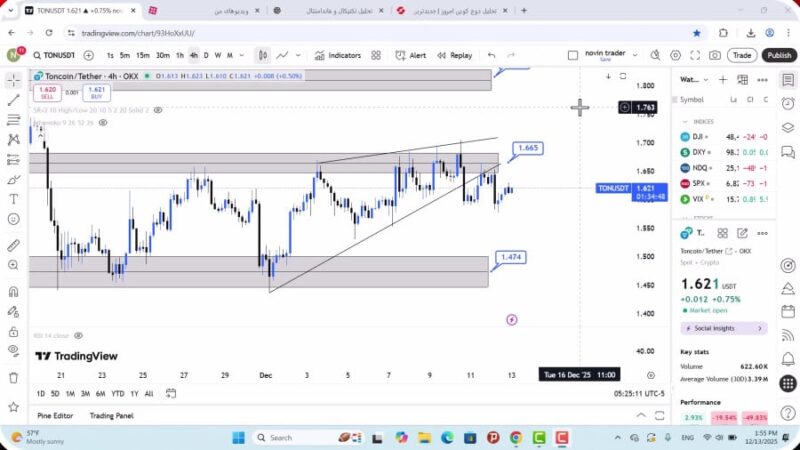This screenshot has width=800, height=450.
Task: Open the Alerts clock icon in right sidebar
Action: coord(788,100)
